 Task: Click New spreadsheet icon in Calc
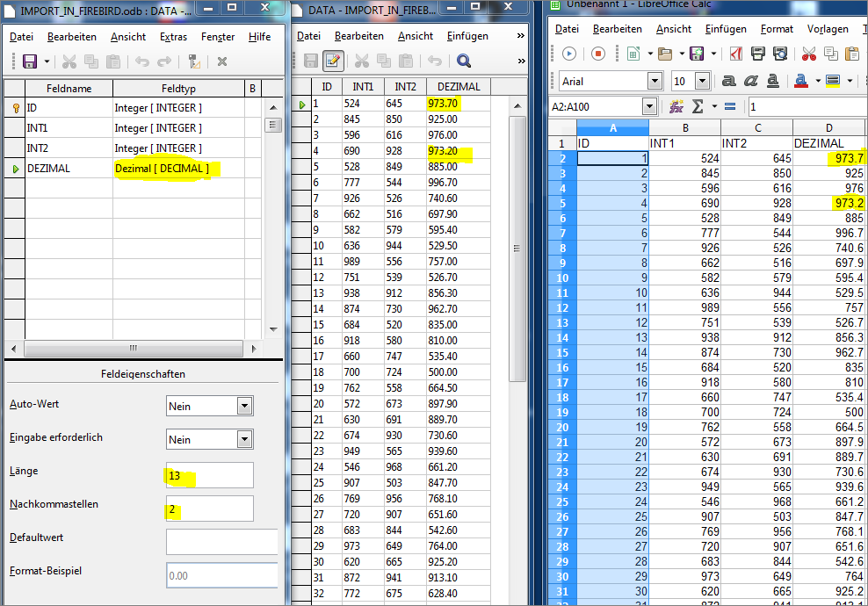[633, 53]
